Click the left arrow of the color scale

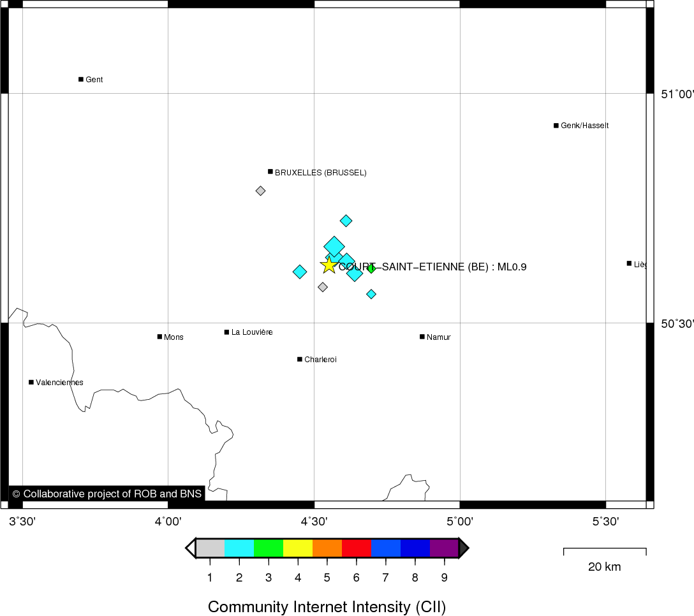[x=190, y=548]
